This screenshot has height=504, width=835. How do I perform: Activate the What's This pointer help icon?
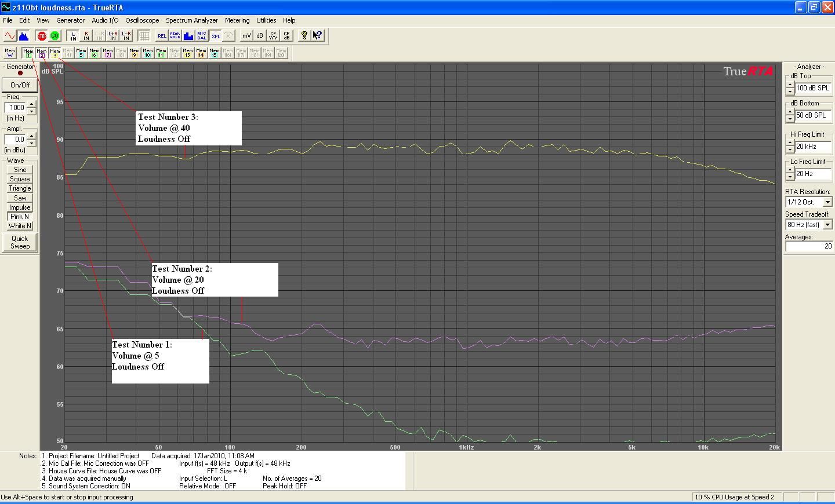(x=317, y=36)
